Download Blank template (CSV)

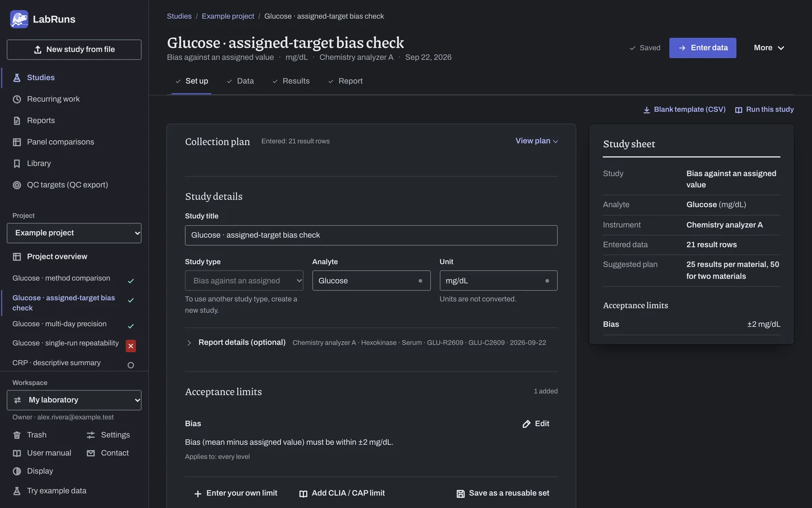685,110
